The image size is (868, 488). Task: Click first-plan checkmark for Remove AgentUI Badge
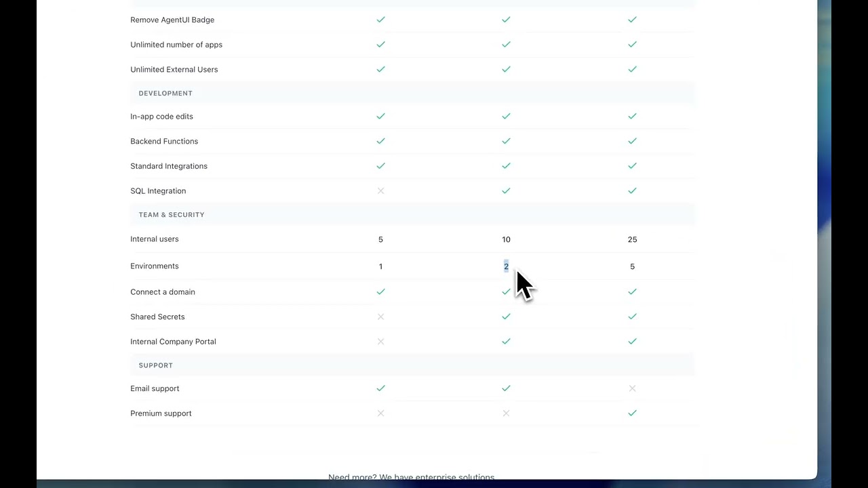(380, 20)
